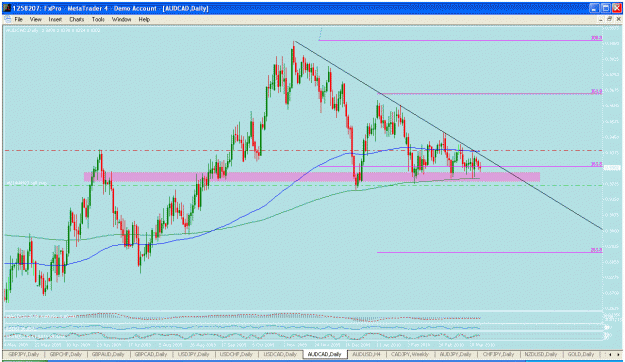Open the Tools menu
This screenshot has height=362, width=625.
click(x=98, y=19)
